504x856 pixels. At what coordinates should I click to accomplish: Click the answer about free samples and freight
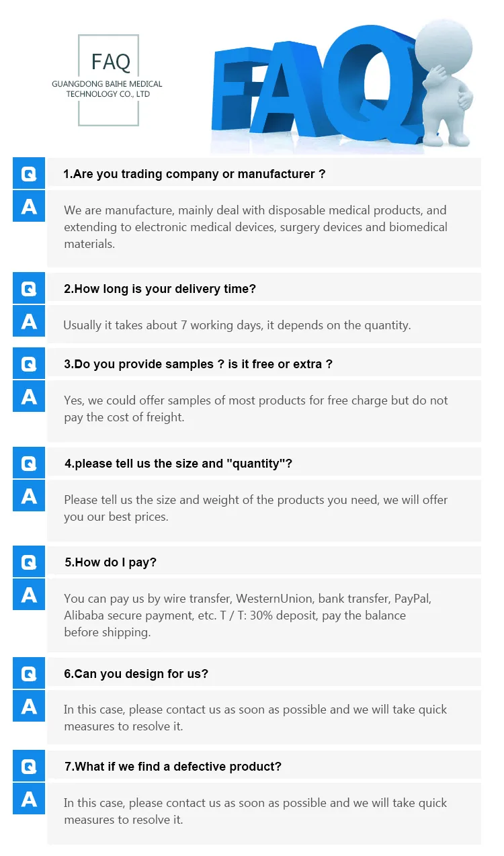tap(255, 409)
